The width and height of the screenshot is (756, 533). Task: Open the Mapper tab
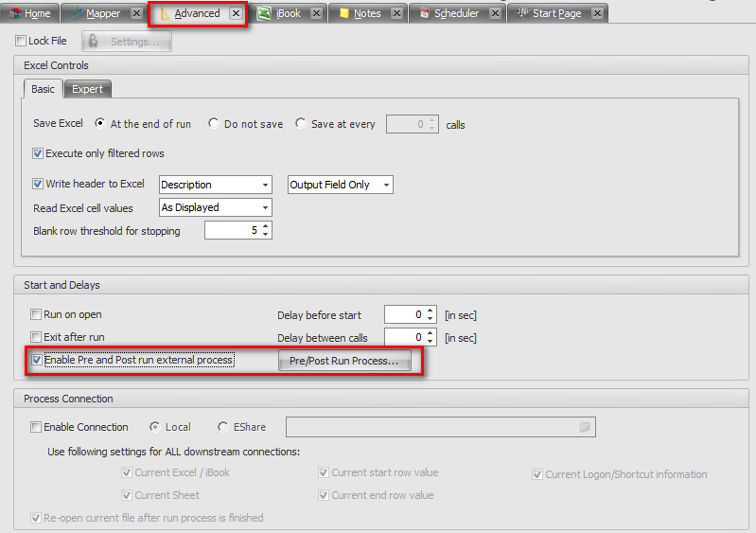tap(102, 13)
